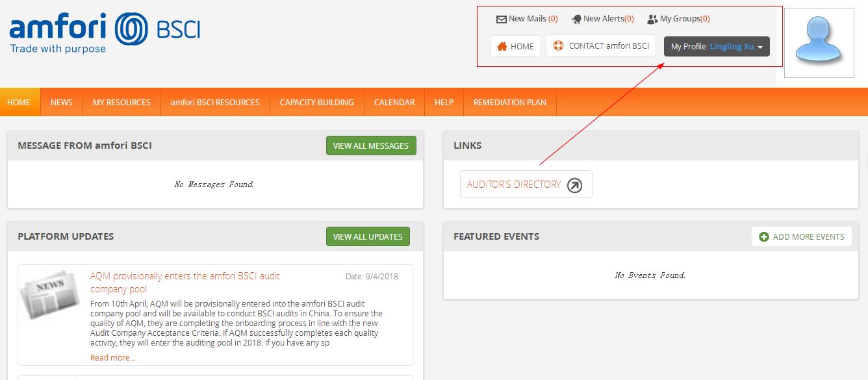Click the New Mails envelope icon

tap(501, 19)
